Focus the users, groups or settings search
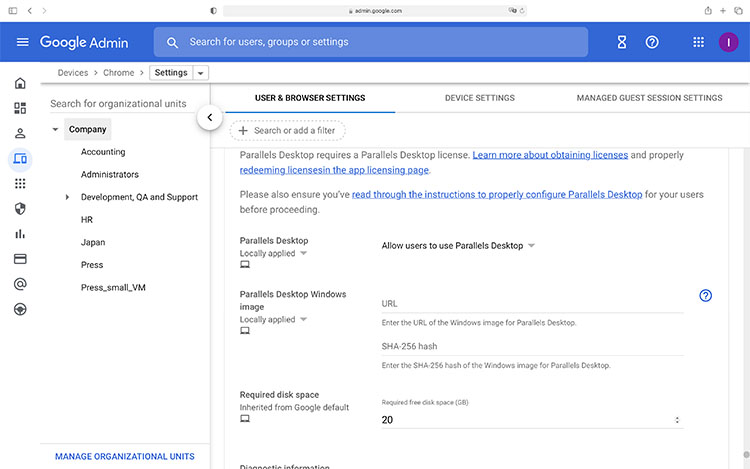Viewport: 750px width, 469px height. coord(371,42)
